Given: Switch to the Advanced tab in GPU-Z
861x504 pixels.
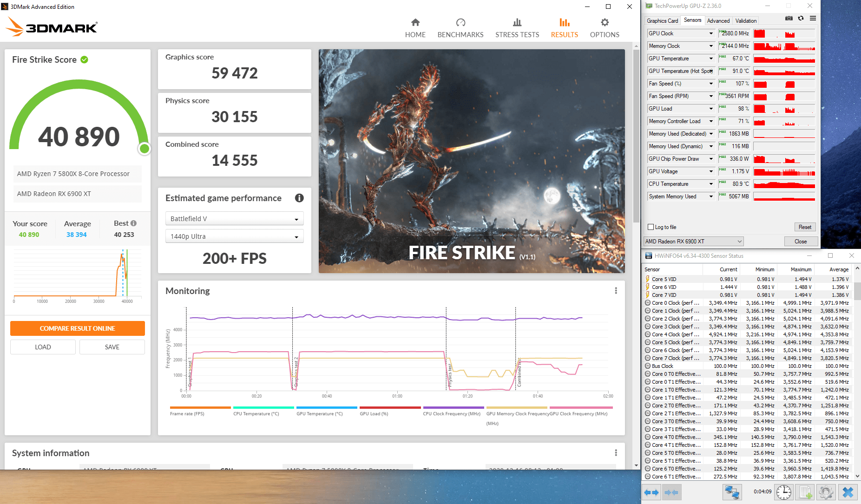Looking at the screenshot, I should [x=718, y=21].
